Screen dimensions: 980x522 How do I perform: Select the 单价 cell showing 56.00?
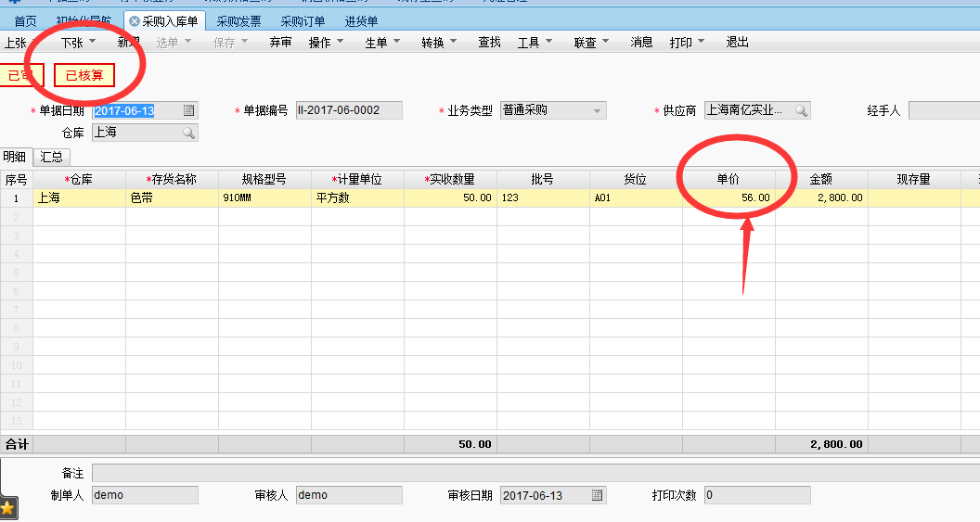(729, 197)
